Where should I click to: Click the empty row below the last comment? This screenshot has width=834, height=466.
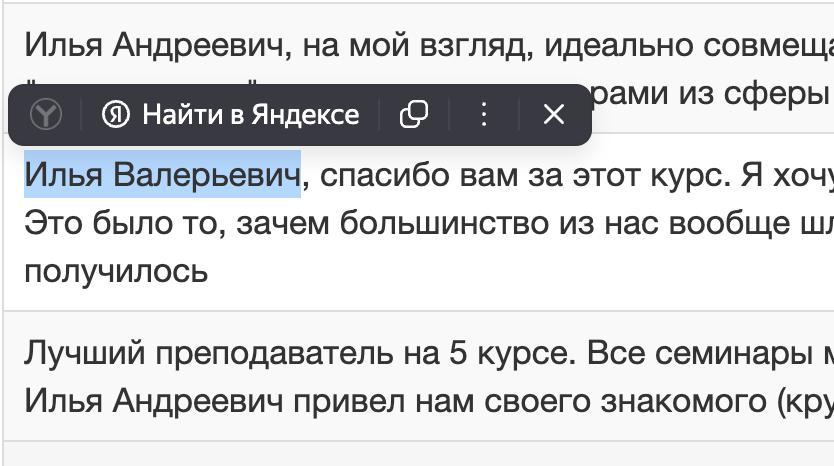tap(419, 454)
